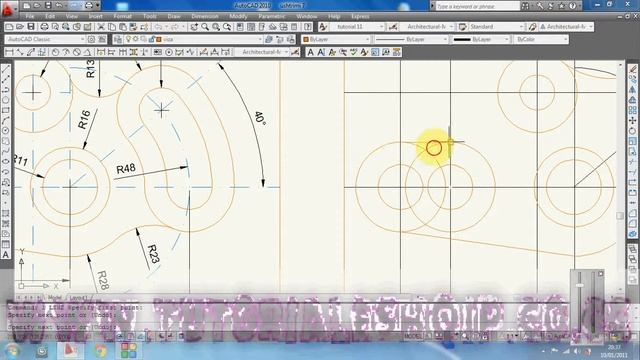Click the Angular dimension tool icon
The height and width of the screenshot is (360, 640).
point(87,52)
